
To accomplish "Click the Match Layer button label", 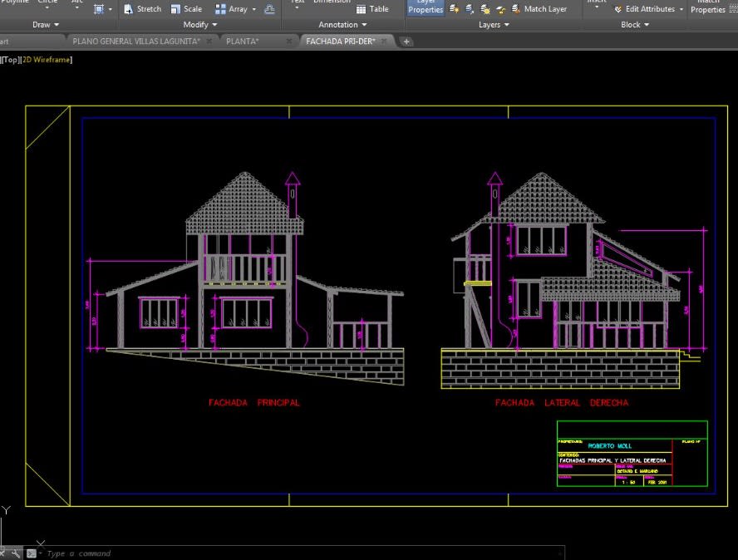I will (x=545, y=8).
